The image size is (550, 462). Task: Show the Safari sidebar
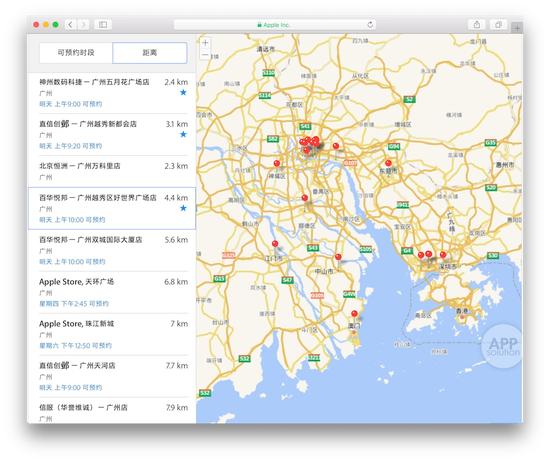tap(103, 25)
